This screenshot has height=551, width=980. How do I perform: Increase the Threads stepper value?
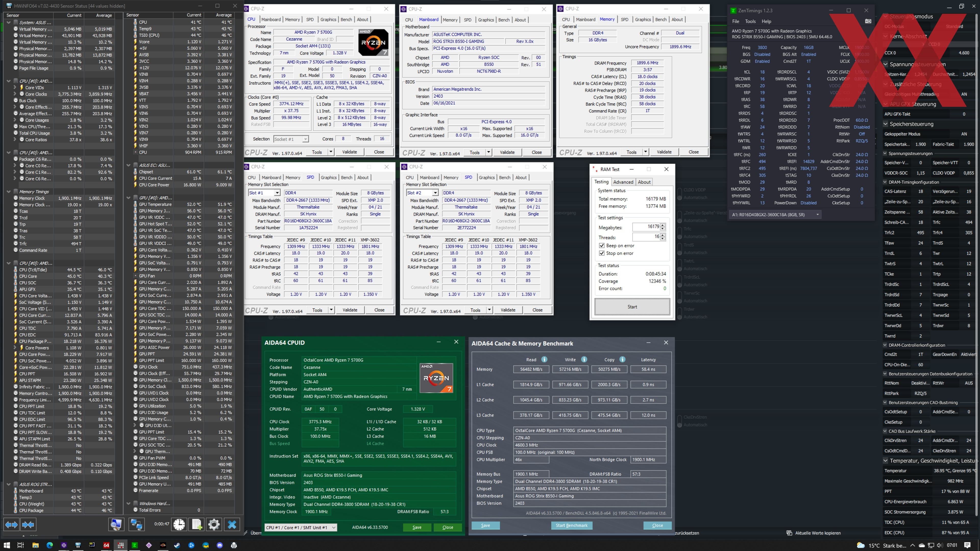663,235
